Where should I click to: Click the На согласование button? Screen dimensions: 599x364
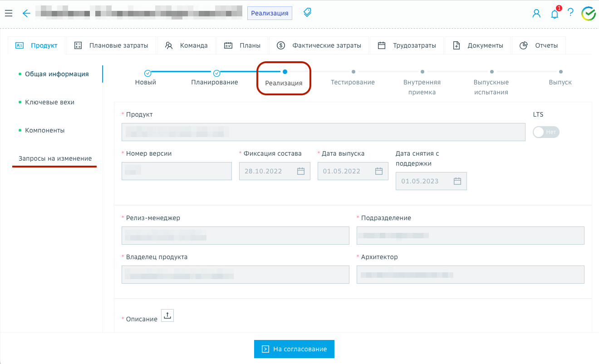pos(294,349)
